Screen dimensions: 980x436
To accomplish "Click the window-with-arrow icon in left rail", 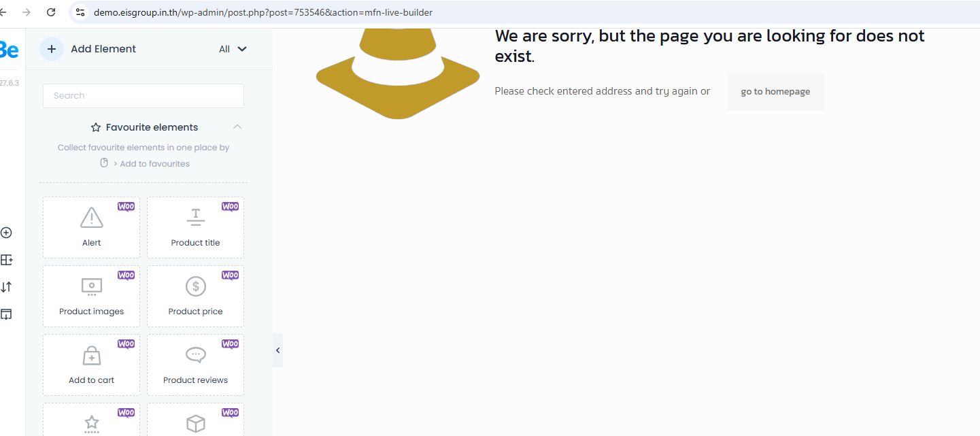I will tap(6, 314).
